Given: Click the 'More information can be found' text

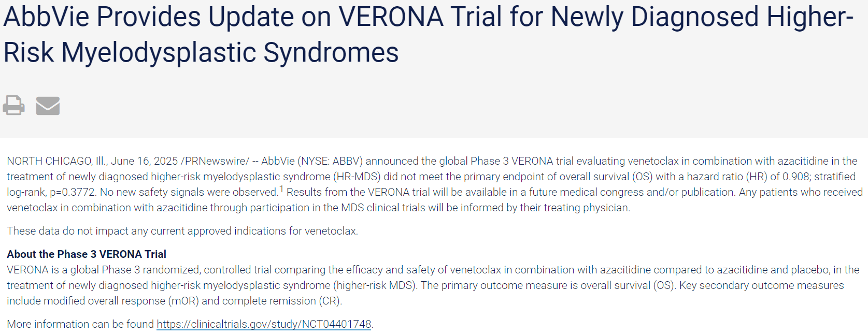Looking at the screenshot, I should 80,324.
